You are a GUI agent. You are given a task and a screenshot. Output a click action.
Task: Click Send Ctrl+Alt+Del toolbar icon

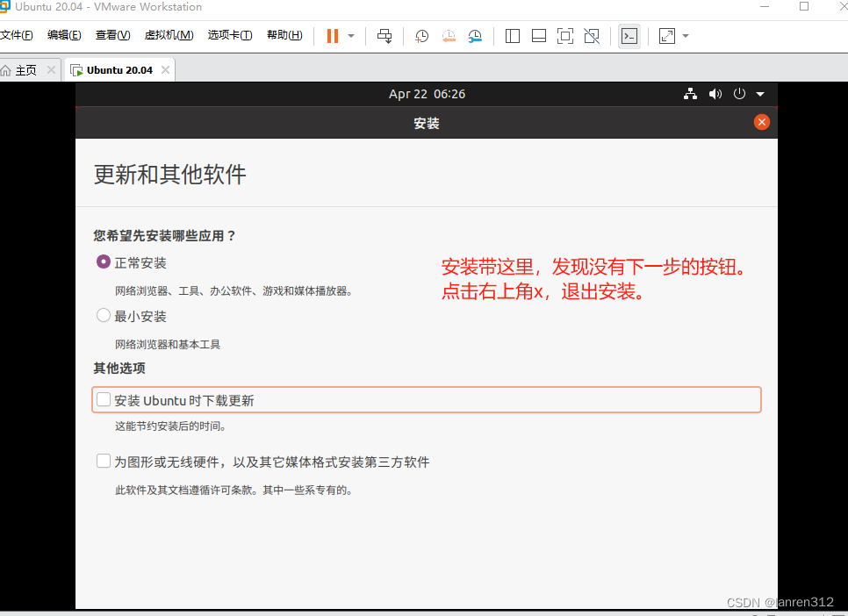[x=384, y=36]
